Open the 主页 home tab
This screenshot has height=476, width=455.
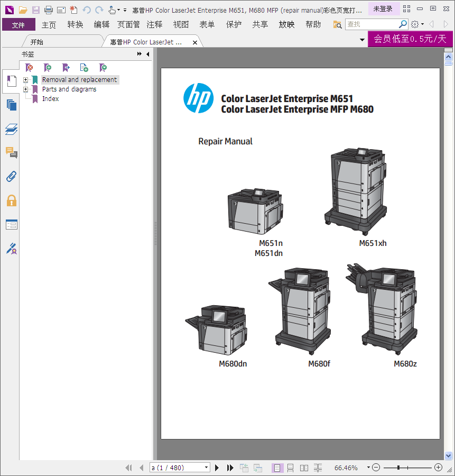point(49,24)
